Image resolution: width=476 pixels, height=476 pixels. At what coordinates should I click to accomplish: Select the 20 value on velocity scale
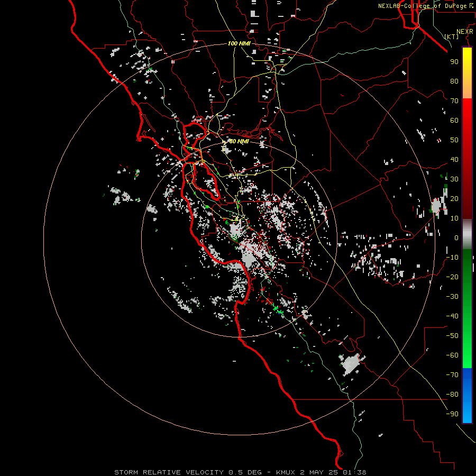point(454,199)
